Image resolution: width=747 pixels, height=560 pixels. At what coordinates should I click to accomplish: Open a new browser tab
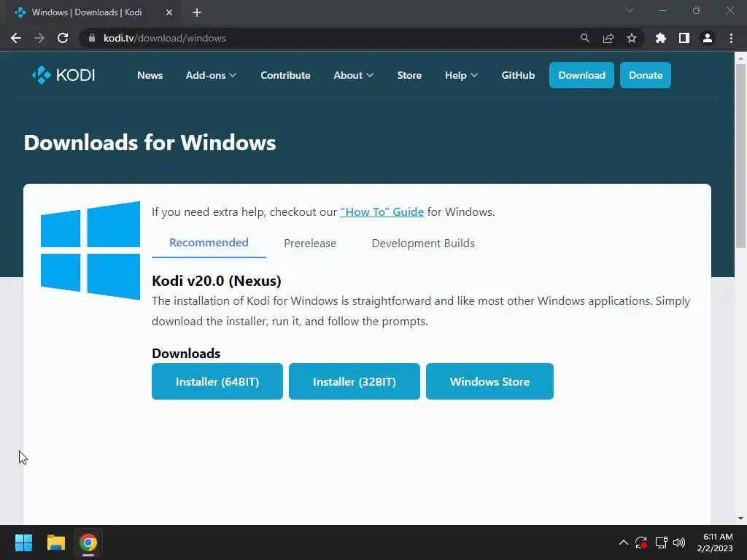[x=197, y=12]
